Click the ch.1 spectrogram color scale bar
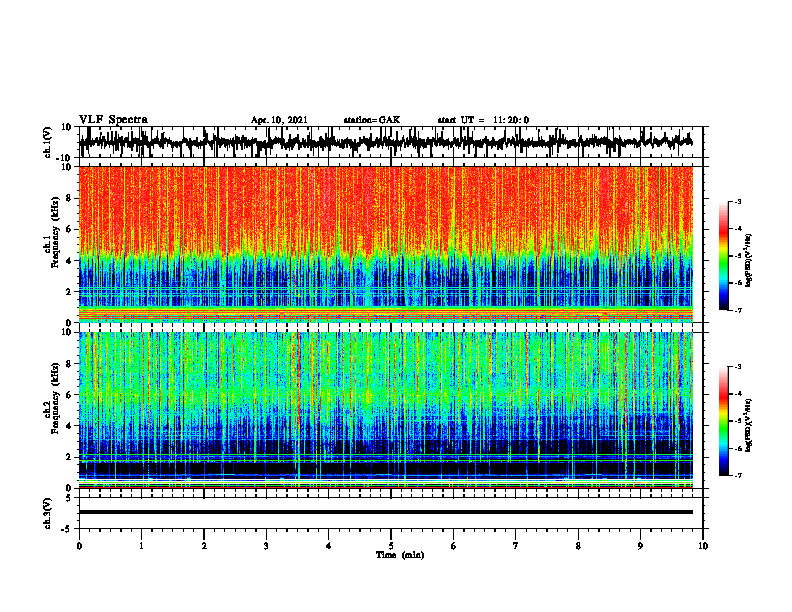 tap(723, 256)
